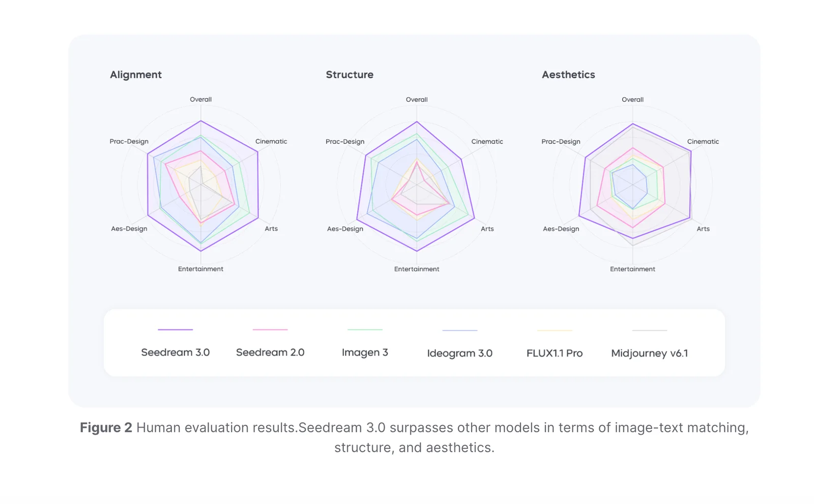Select the Imagen 3 green legend line
Viewport: 814px width, 504px height.
click(x=365, y=330)
